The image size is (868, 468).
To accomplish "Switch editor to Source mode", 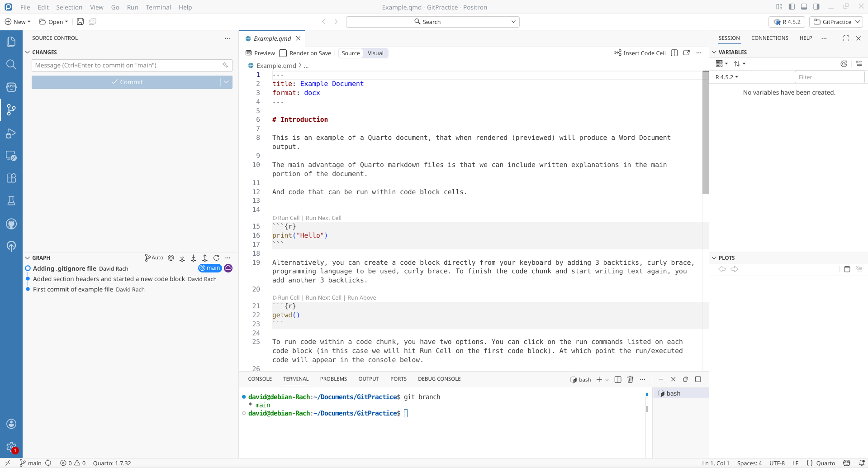I will point(351,53).
